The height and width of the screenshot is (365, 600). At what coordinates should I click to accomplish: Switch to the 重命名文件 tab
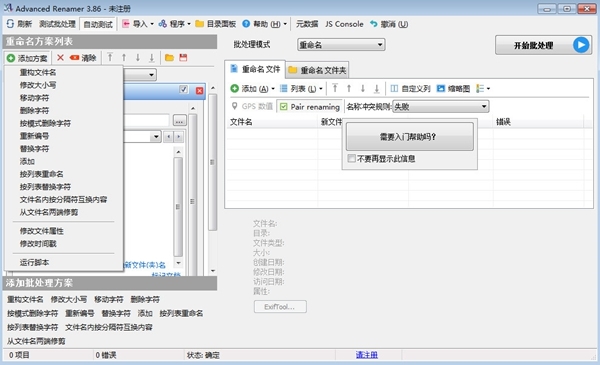[x=255, y=69]
